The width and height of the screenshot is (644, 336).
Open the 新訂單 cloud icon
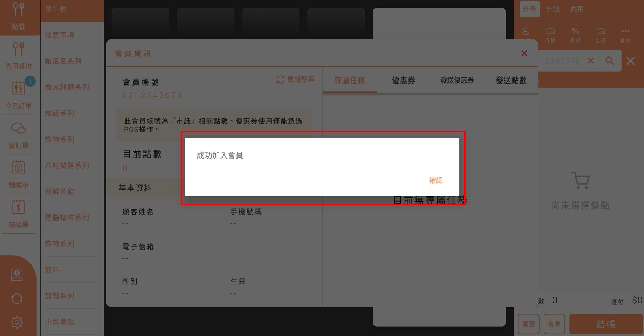[x=19, y=135]
